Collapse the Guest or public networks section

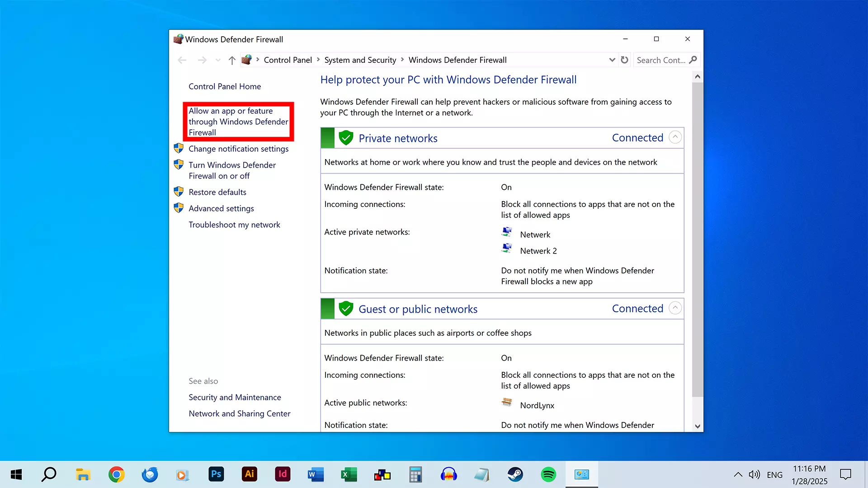pos(675,308)
